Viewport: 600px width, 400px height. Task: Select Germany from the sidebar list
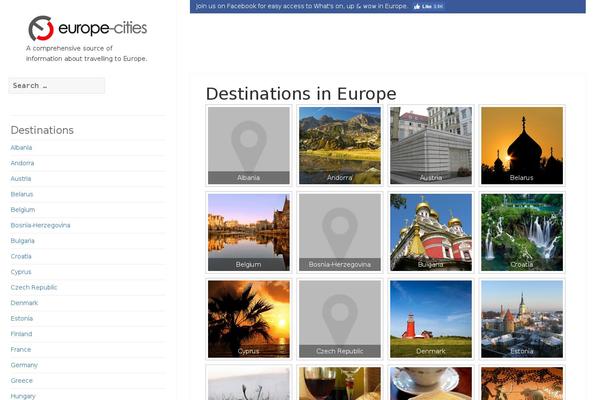(x=24, y=365)
